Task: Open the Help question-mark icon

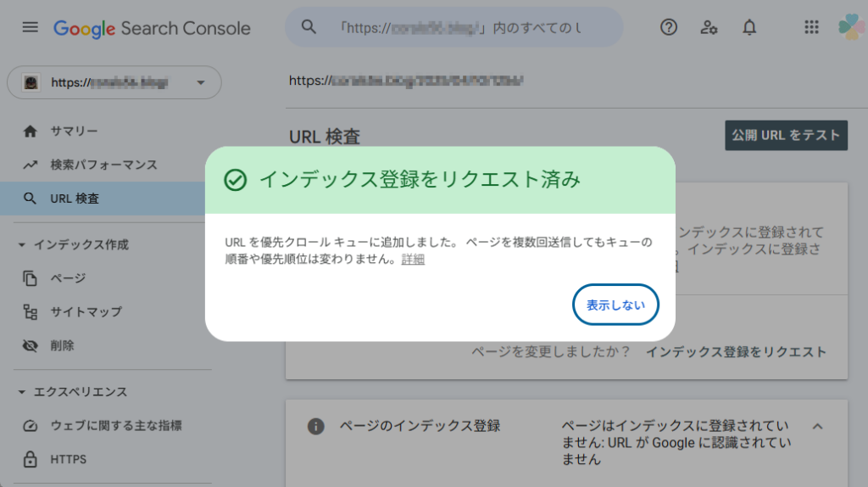Action: coord(669,27)
